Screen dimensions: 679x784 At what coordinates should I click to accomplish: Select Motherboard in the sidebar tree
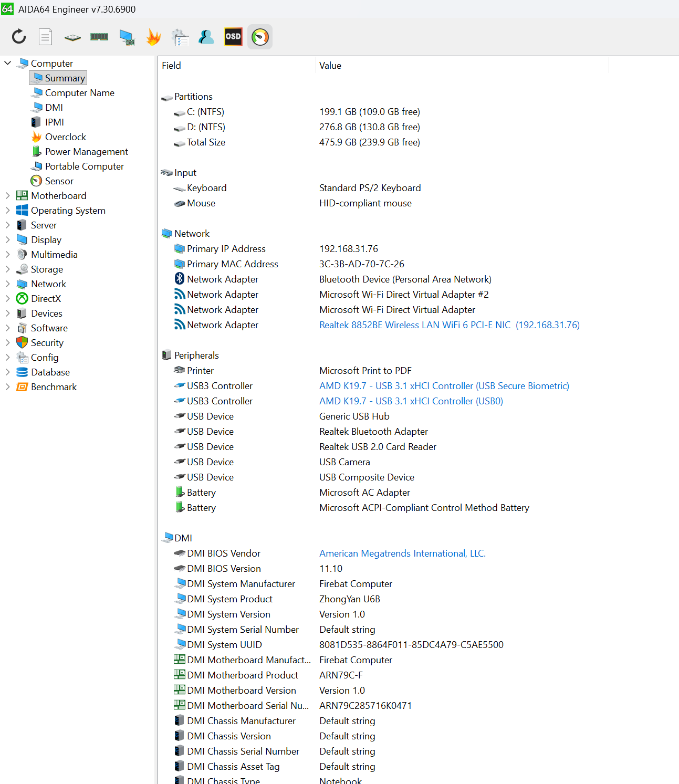tap(51, 195)
